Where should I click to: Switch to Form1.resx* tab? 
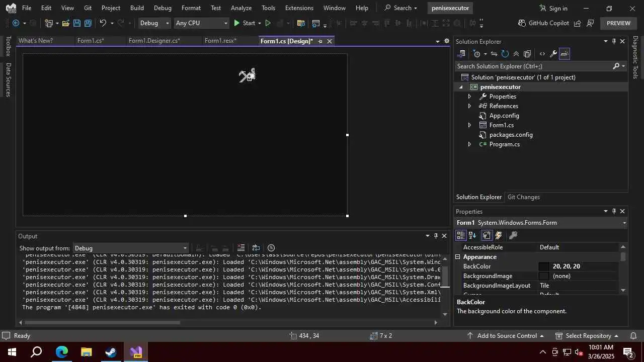point(220,41)
